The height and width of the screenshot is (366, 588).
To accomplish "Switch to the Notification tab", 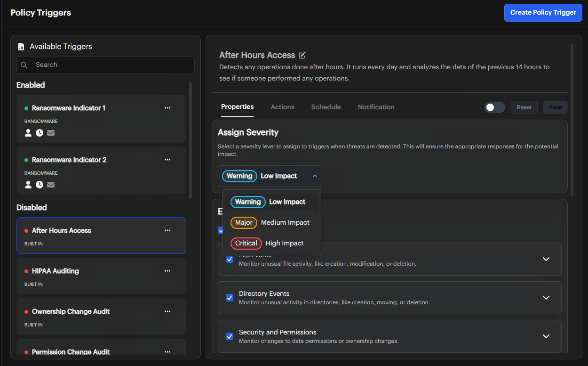I will [376, 107].
